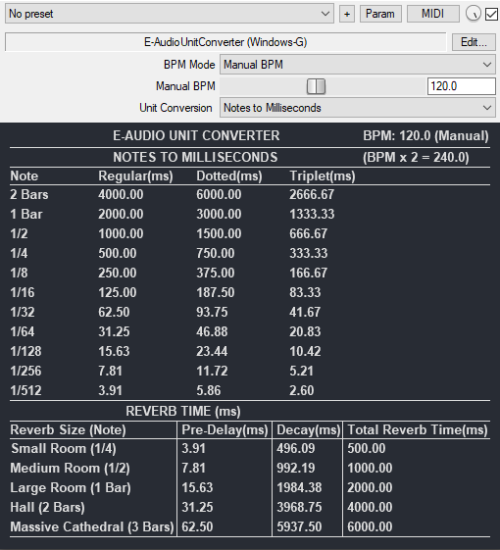The image size is (500, 550).
Task: Click the Pre-Delay(ms) column header
Action: click(x=225, y=430)
